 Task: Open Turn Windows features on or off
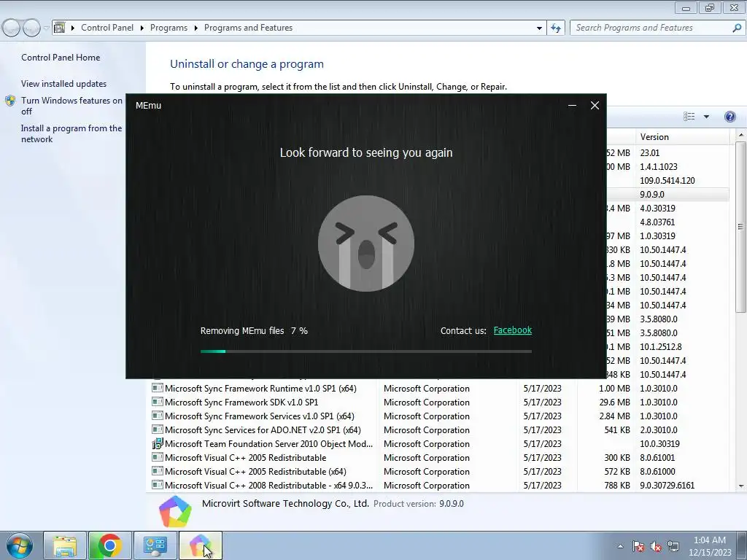[x=71, y=106]
